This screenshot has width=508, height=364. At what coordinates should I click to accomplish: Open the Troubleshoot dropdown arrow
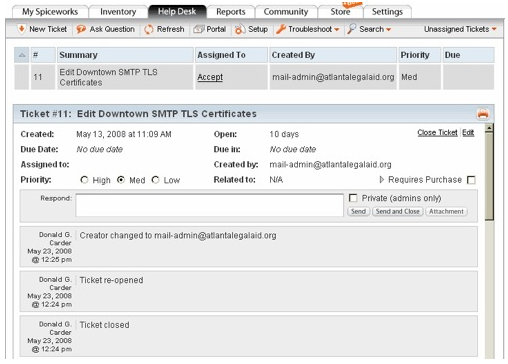click(337, 30)
